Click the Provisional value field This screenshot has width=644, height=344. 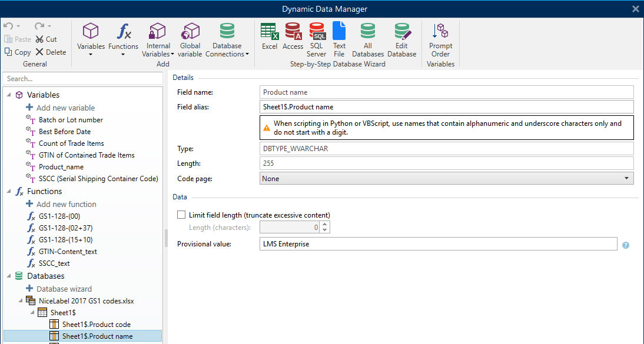pos(438,244)
